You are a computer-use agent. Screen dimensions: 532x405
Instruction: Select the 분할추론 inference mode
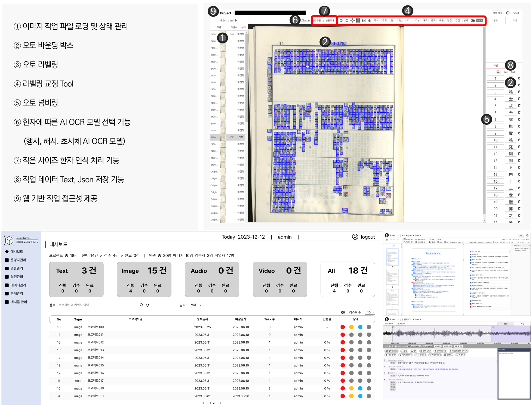[x=330, y=20]
